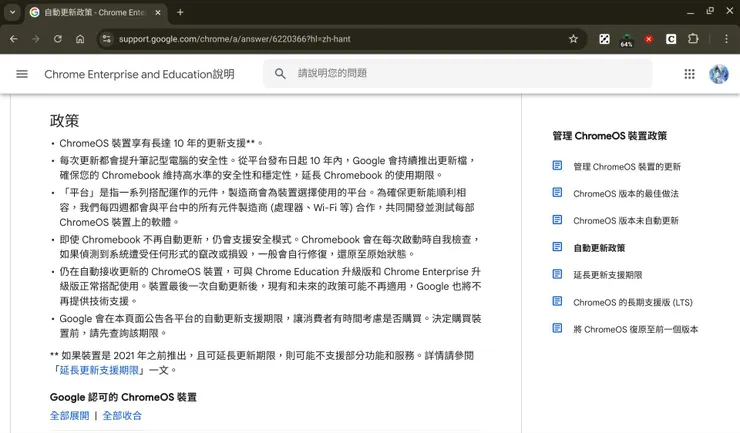The image size is (740, 433).
Task: Click document icon beside 復原至前一個版本
Action: pos(557,328)
